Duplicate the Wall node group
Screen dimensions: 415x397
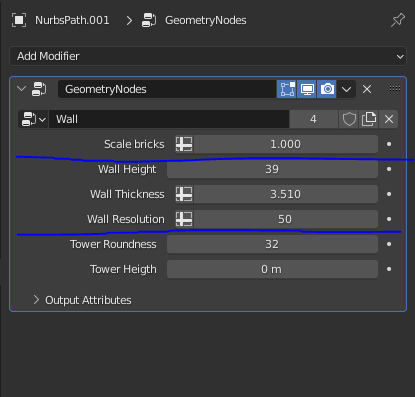369,119
